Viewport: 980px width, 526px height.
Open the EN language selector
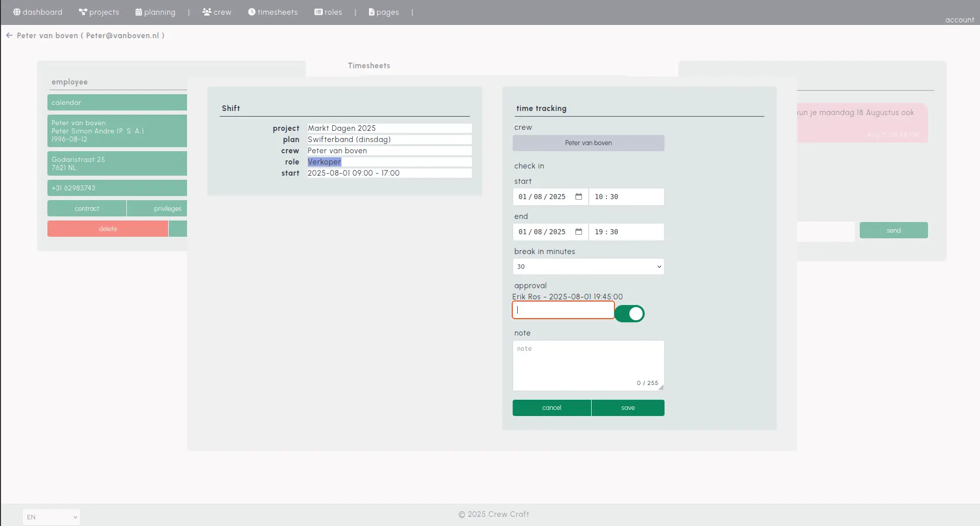[x=50, y=516]
